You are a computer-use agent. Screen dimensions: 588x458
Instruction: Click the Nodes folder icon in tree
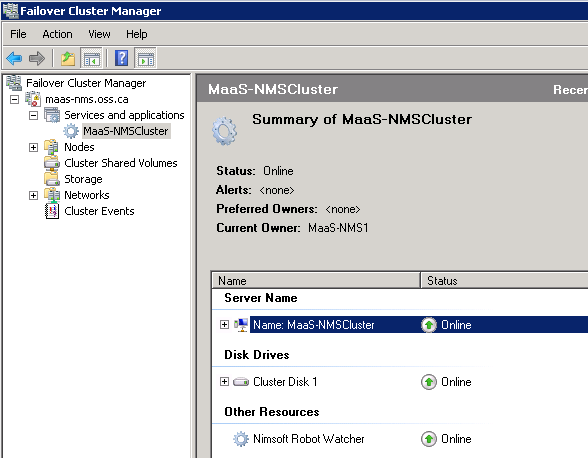(51, 147)
